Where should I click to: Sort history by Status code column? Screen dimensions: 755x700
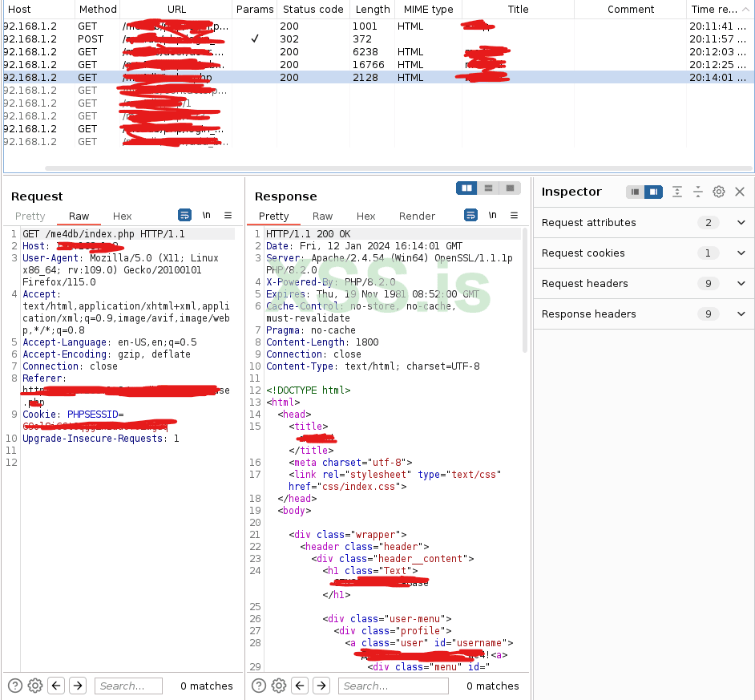313,10
